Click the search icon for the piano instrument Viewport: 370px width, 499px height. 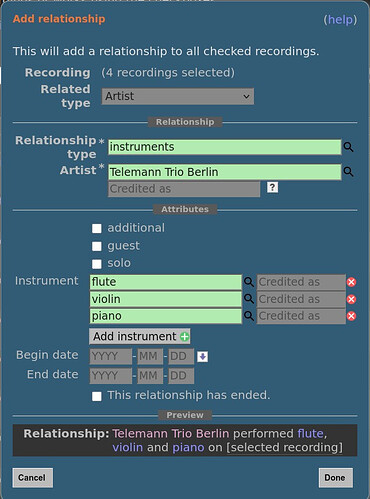coord(249,316)
